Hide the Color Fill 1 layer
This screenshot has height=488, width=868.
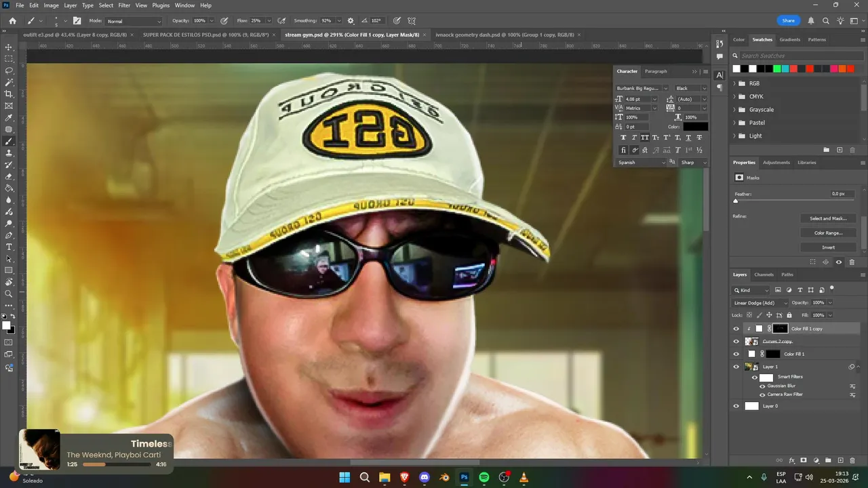point(736,354)
